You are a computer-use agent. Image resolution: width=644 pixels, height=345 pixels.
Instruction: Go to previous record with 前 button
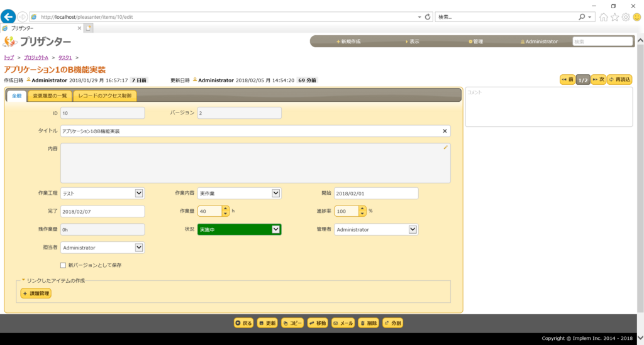pos(568,80)
